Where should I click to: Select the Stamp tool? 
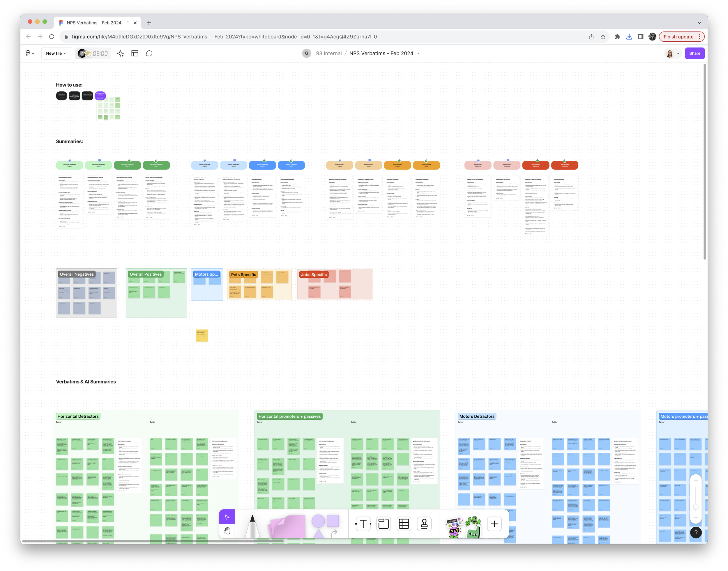(424, 524)
